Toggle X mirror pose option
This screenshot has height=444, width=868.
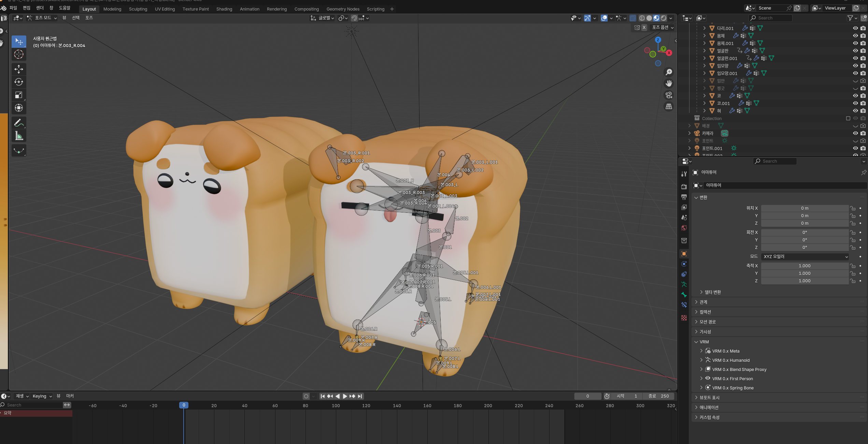point(644,28)
